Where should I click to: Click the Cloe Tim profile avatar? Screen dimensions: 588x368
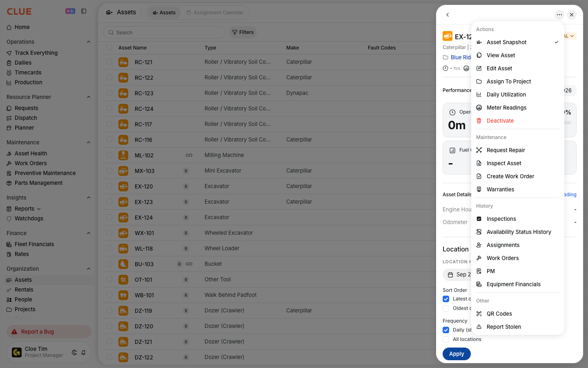17,352
